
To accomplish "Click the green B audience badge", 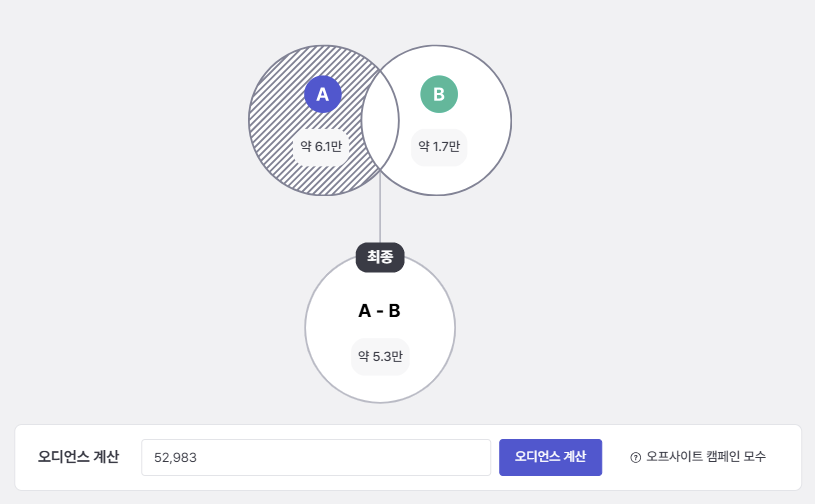I will coord(439,94).
